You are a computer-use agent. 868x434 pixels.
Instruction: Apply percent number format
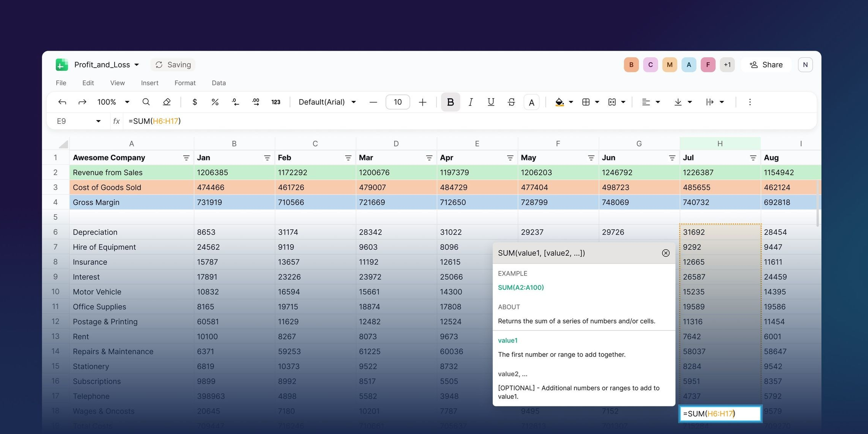tap(215, 102)
